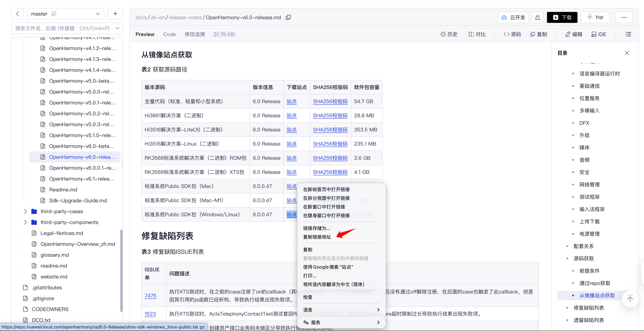The height and width of the screenshot is (331, 644).
Task: Expand the 服务 submenu
Action: point(342,322)
